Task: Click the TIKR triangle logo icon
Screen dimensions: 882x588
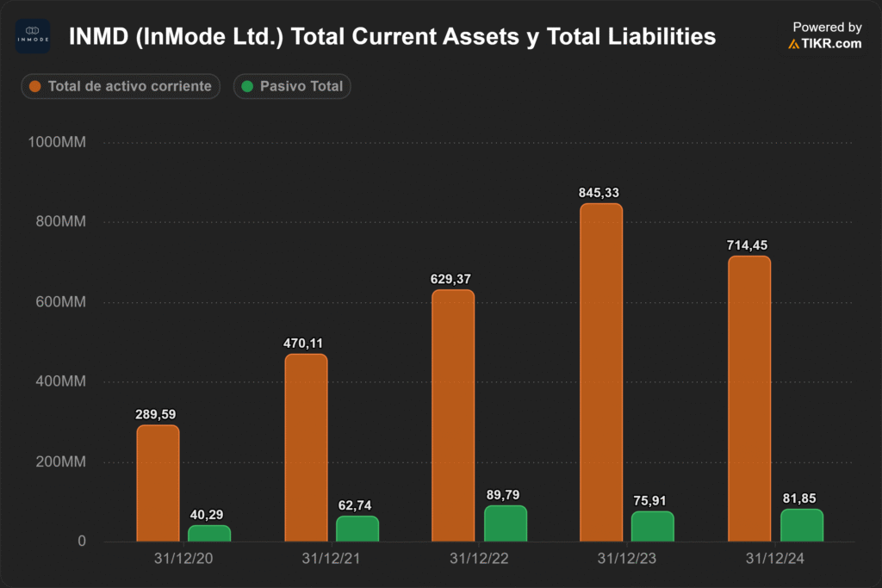Action: pyautogui.click(x=793, y=44)
